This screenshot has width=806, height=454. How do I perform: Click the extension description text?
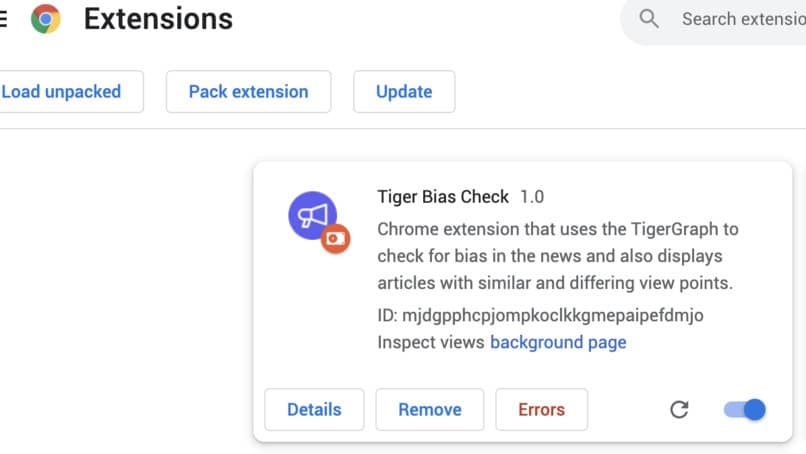[x=558, y=256]
